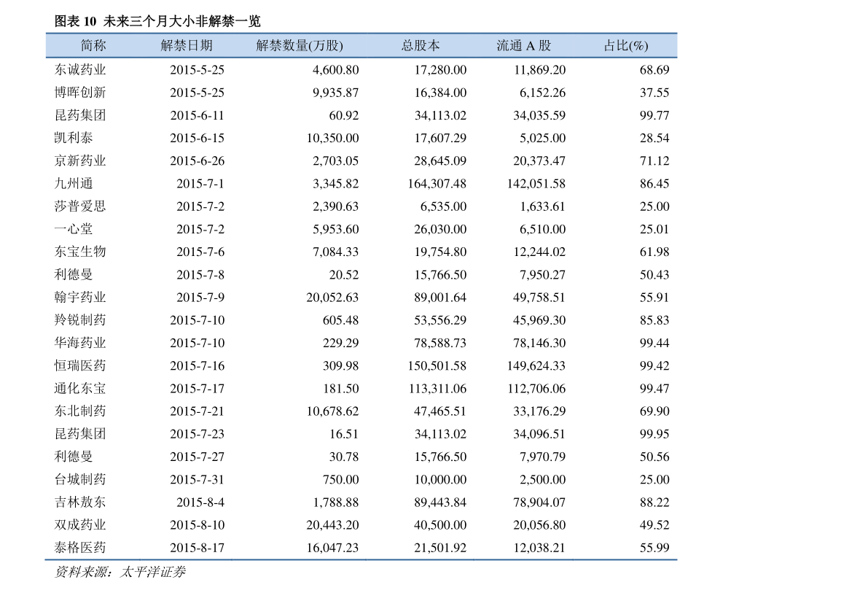Click the date 2015-7-1
Viewport: 868px width, 593px height.
click(x=200, y=183)
